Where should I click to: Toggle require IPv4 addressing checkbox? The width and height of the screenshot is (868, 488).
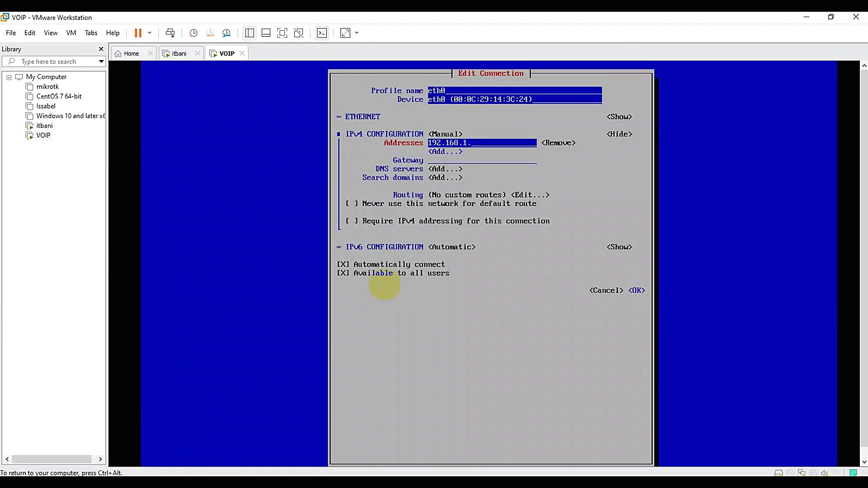click(x=352, y=221)
